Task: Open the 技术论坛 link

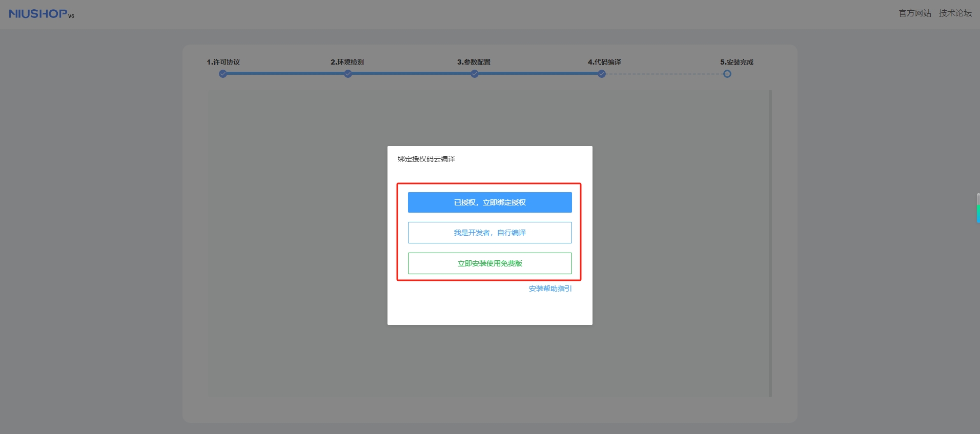Action: point(955,13)
